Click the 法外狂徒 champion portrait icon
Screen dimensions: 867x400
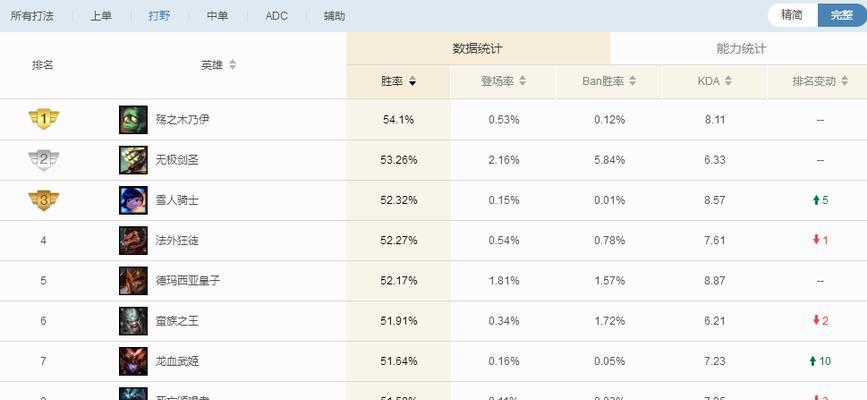click(x=133, y=240)
